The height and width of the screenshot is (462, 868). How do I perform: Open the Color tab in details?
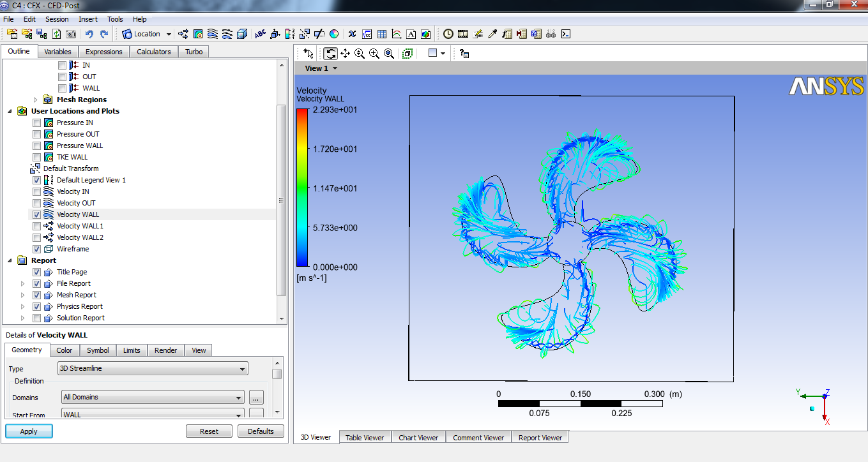64,350
